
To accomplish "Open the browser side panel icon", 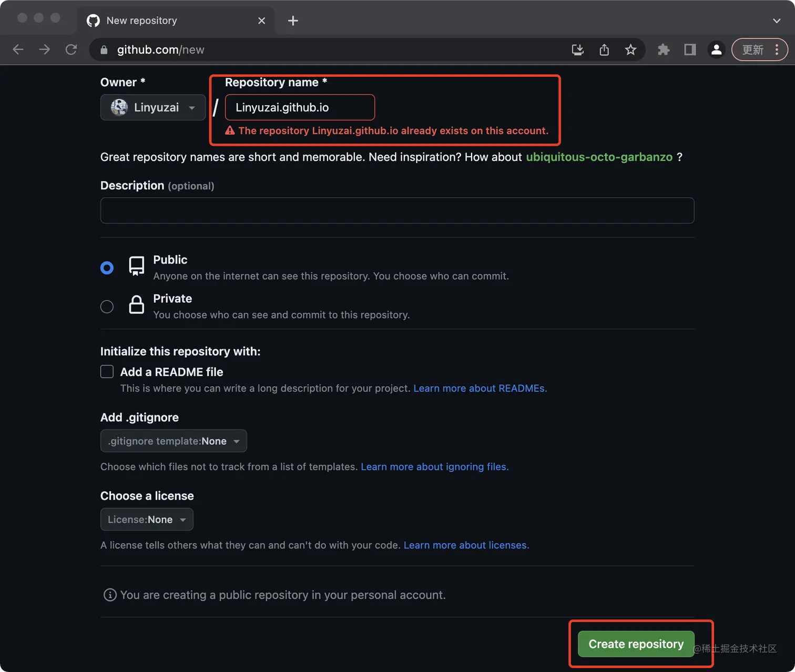I will [690, 50].
